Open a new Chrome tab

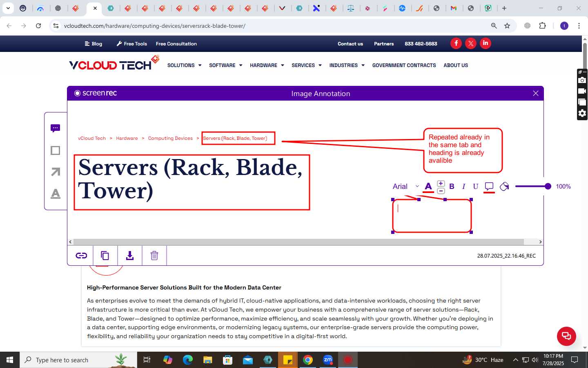[x=504, y=8]
